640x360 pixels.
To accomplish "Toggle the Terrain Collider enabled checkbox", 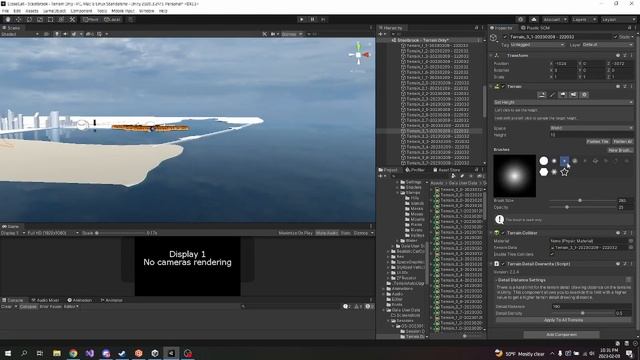I will tap(503, 233).
